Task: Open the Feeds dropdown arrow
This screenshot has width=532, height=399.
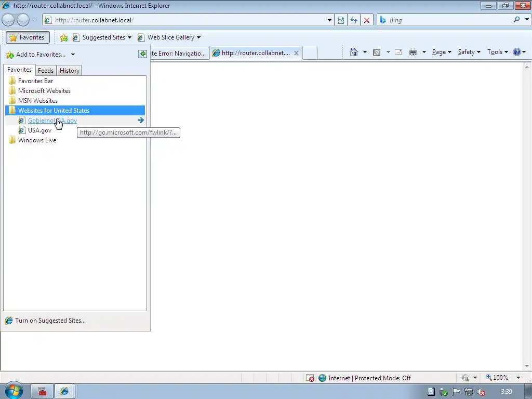Action: point(388,52)
